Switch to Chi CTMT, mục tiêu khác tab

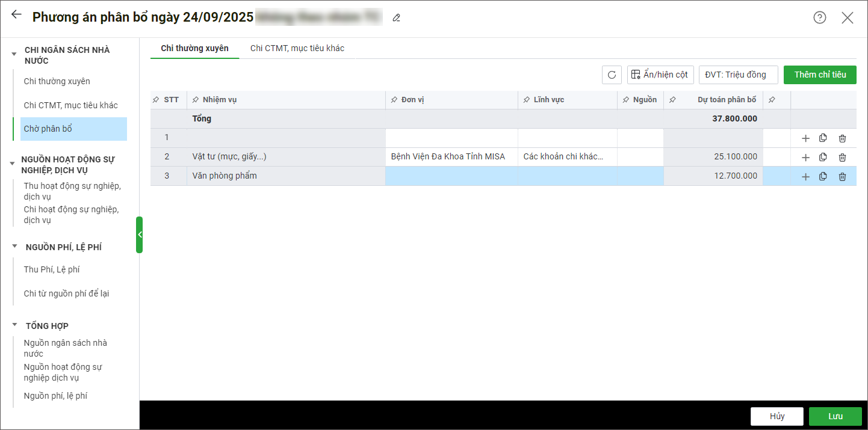coord(297,48)
